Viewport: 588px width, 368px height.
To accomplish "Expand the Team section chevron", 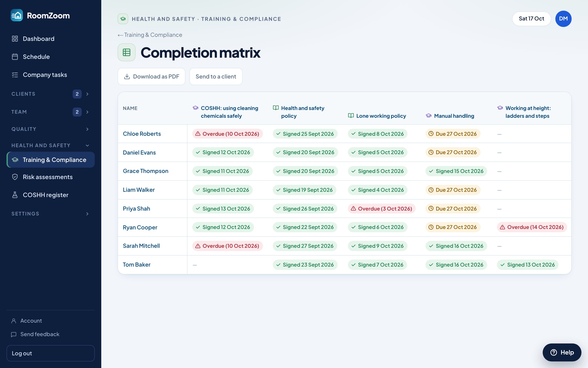I will pyautogui.click(x=87, y=112).
